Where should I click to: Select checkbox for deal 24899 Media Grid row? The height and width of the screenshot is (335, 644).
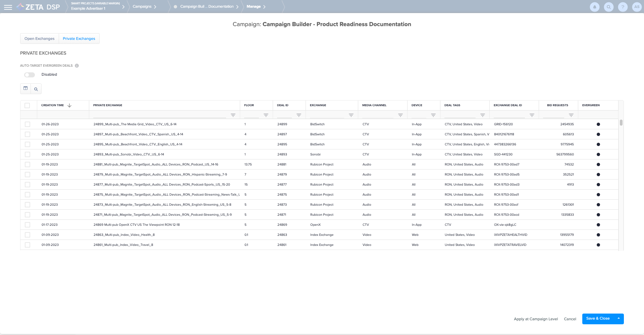point(28,124)
